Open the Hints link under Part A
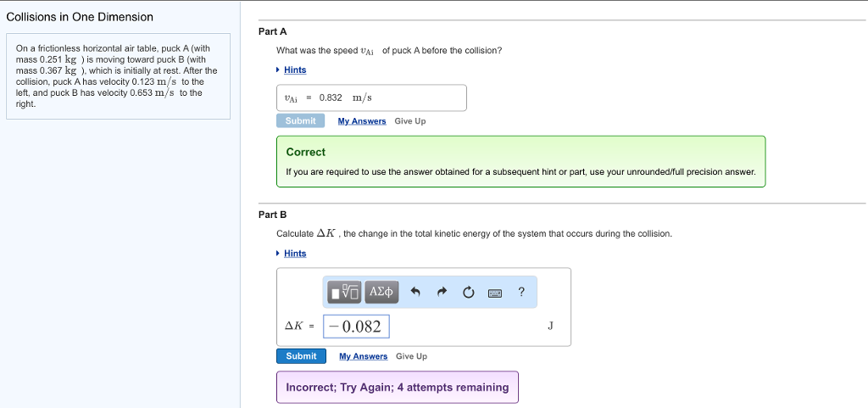 [295, 70]
